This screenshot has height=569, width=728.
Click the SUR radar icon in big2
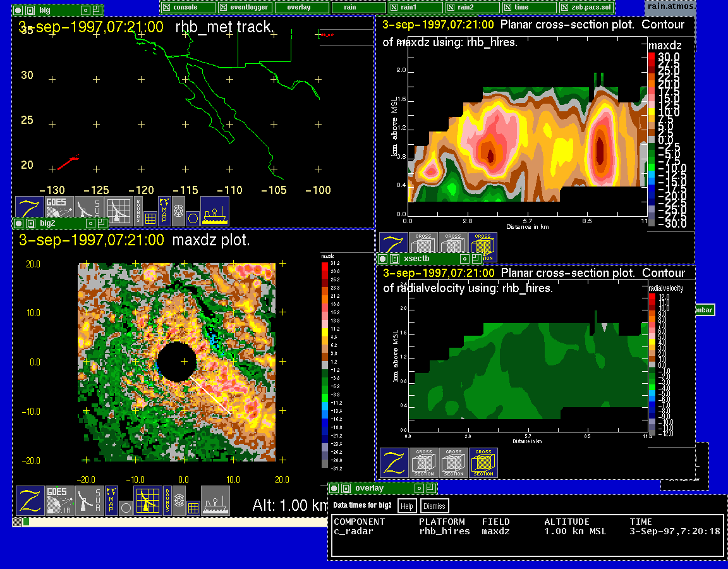point(89,500)
